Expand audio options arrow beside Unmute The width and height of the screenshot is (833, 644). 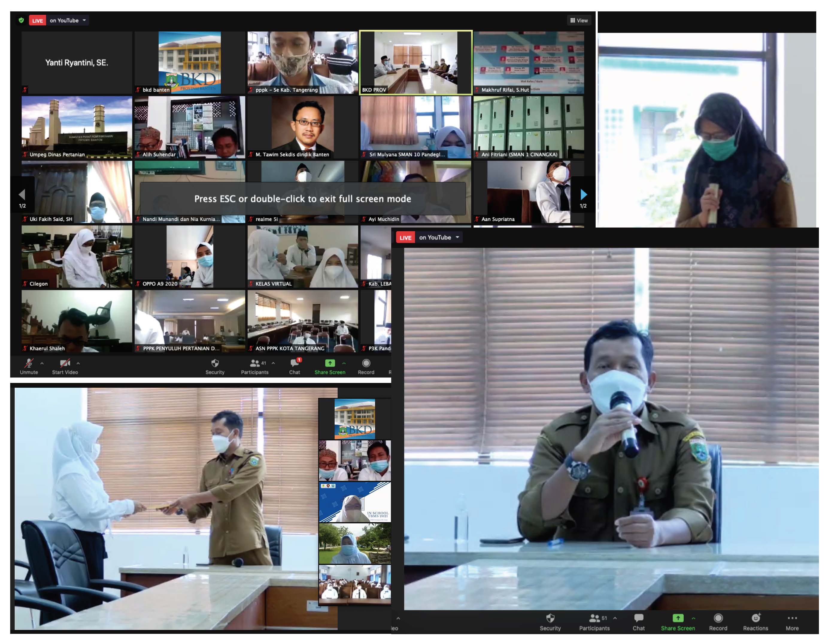click(x=42, y=363)
